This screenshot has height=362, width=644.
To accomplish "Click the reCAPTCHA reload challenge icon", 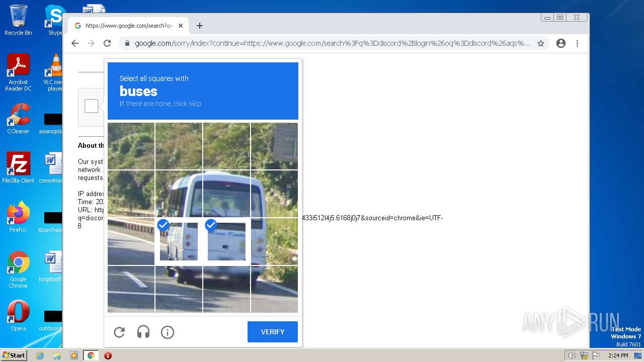I will [x=119, y=332].
